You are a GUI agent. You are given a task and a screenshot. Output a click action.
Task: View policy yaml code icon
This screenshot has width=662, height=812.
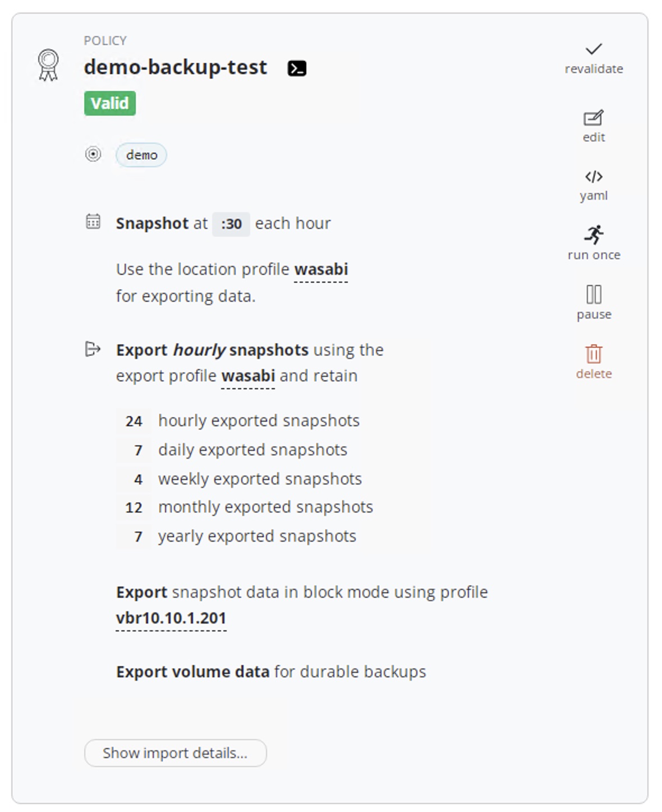[x=594, y=177]
